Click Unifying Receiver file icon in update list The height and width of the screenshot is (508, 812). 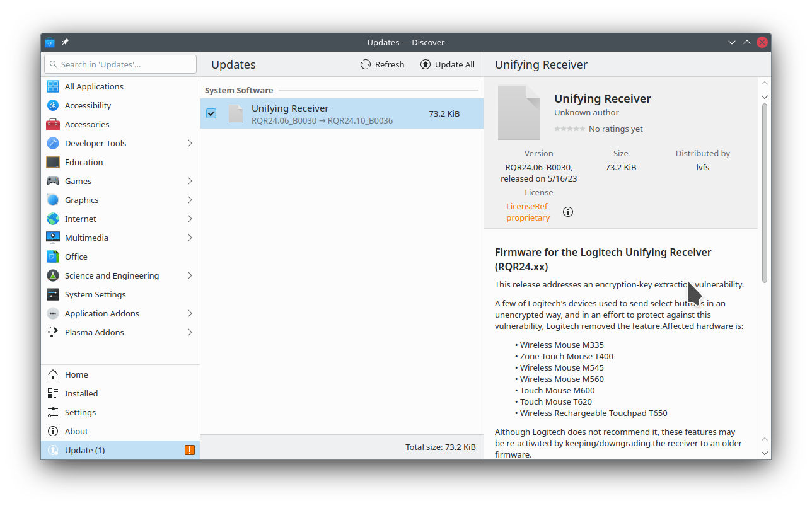pos(236,113)
